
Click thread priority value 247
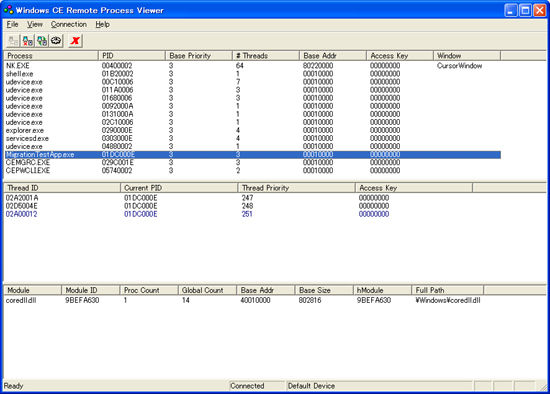247,198
